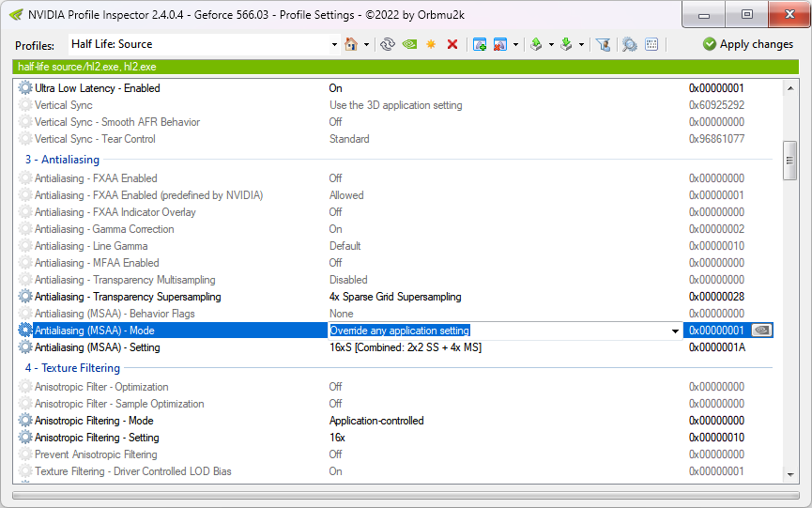Open the import profile dropdown arrow
Screen dimensions: 812x508
click(581, 44)
